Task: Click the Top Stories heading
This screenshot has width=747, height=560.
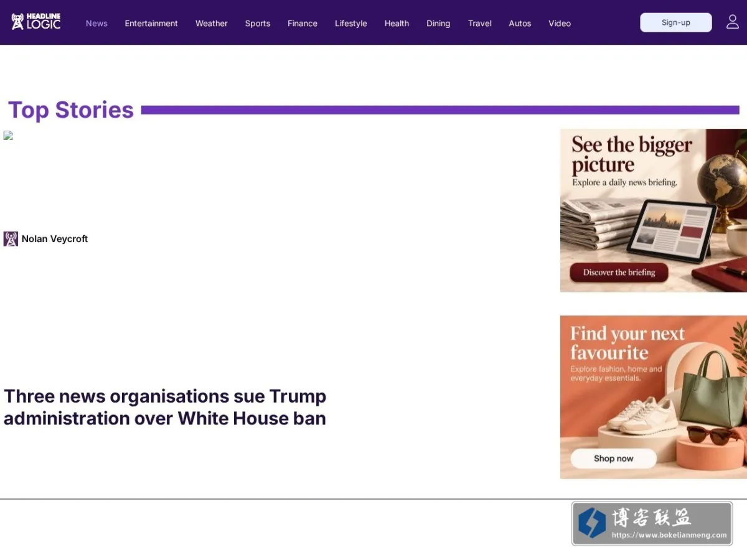Action: click(x=71, y=110)
